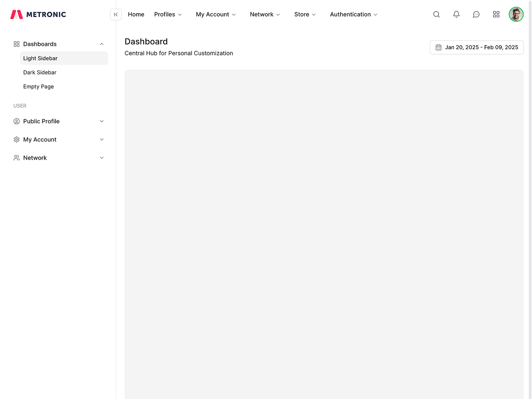Open the search magnifier icon

(436, 15)
